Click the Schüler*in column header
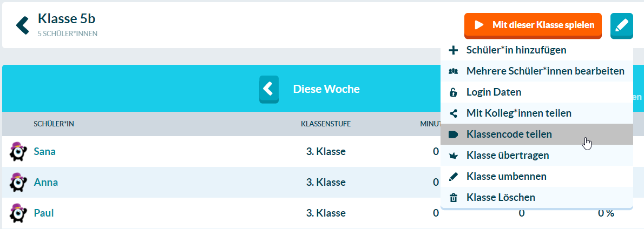The height and width of the screenshot is (229, 644). pyautogui.click(x=54, y=124)
